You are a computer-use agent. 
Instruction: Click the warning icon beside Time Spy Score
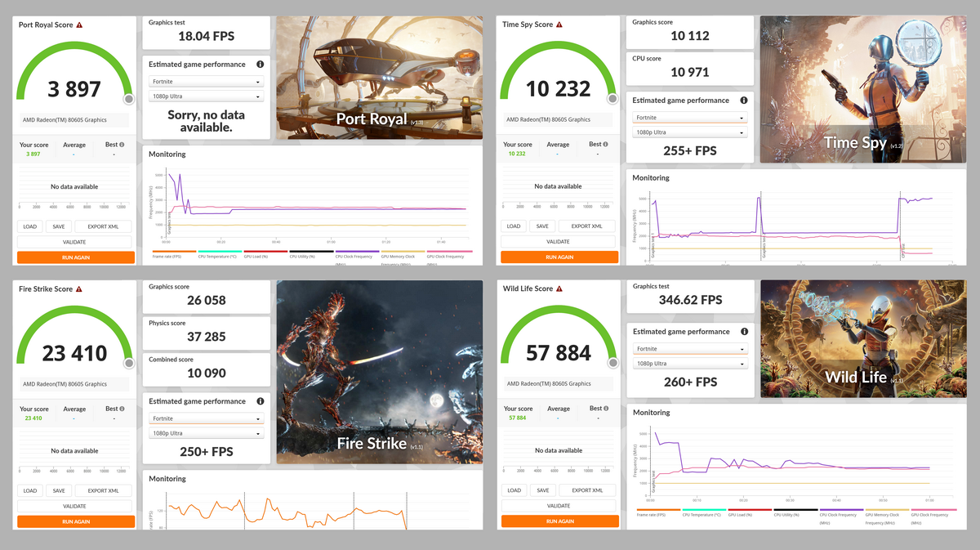coord(559,25)
